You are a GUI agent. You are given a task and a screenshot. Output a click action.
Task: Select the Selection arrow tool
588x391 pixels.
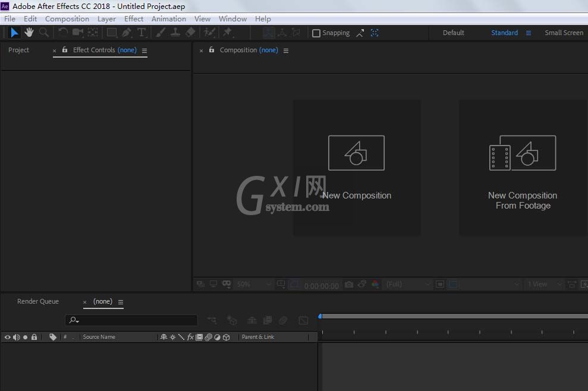[x=14, y=33]
